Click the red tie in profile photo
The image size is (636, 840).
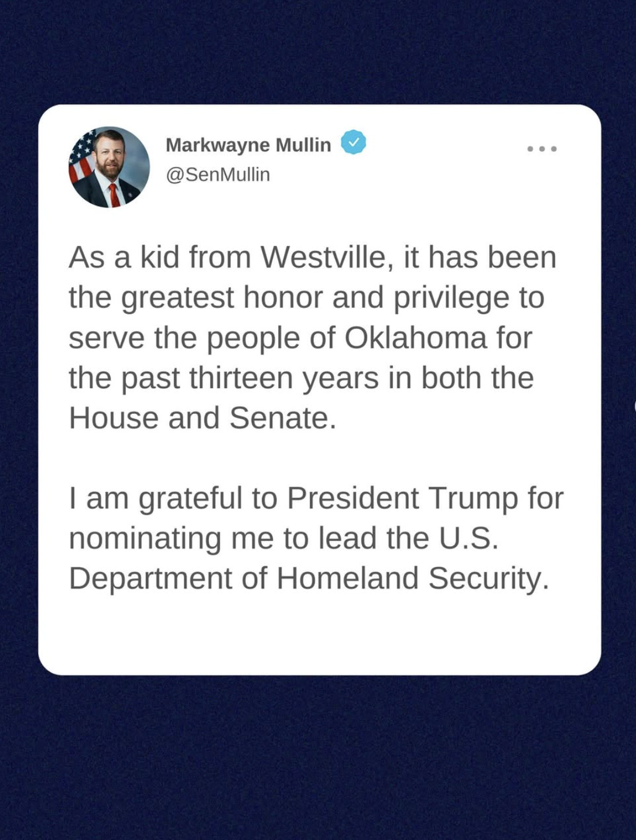114,196
